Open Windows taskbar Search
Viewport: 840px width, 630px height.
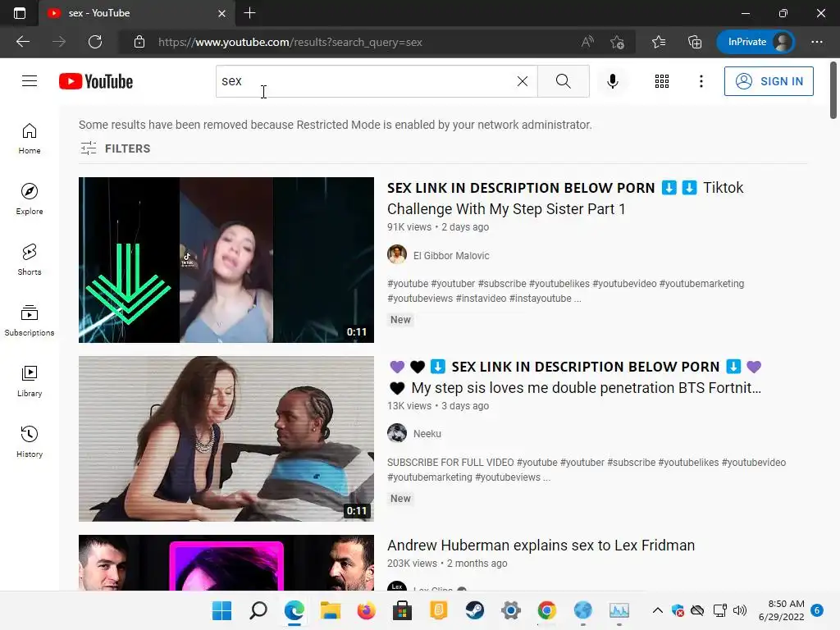[x=258, y=610]
